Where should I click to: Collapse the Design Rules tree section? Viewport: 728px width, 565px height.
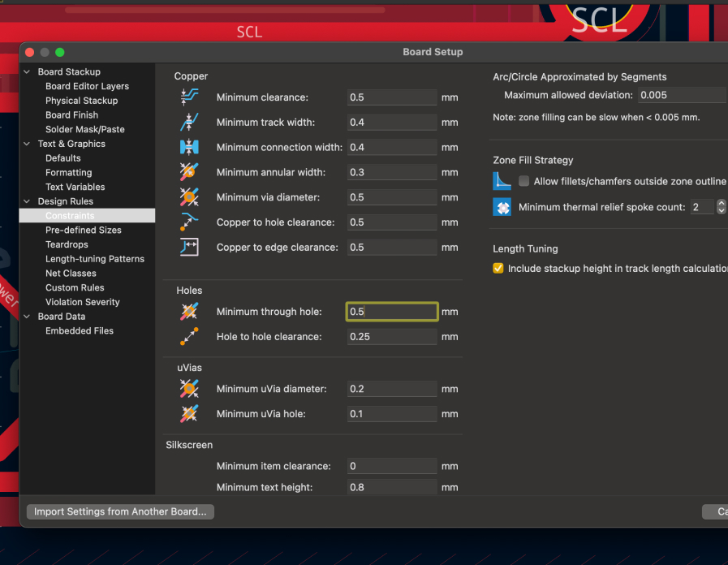(28, 201)
